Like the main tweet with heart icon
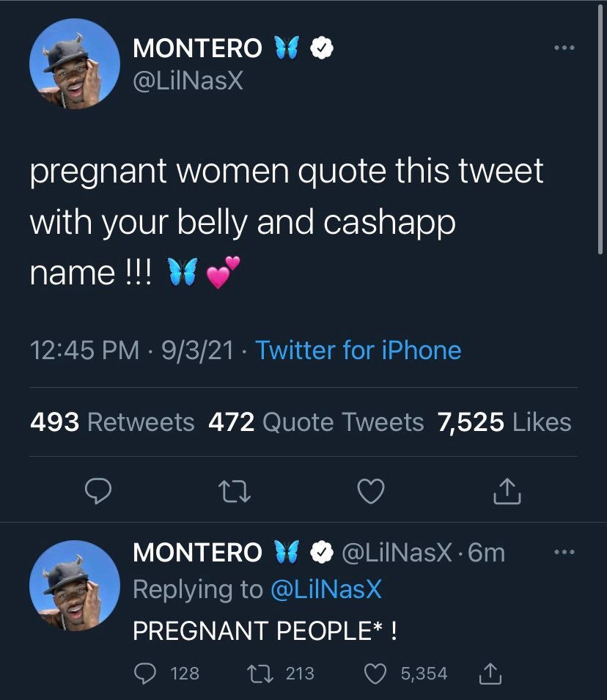The width and height of the screenshot is (607, 700). 371,492
